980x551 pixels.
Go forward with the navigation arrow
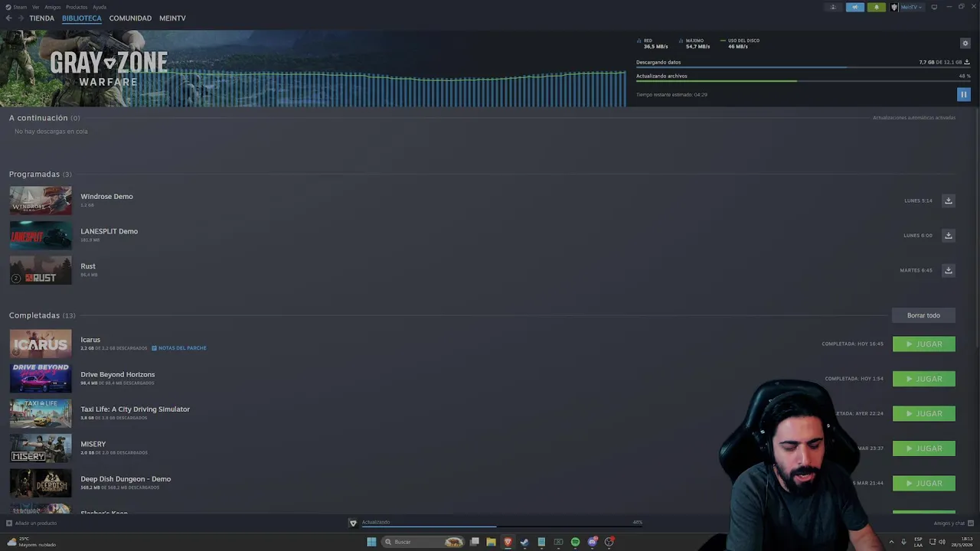(20, 18)
